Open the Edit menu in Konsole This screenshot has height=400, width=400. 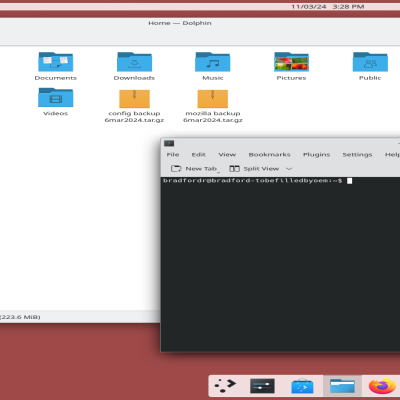[x=198, y=155]
